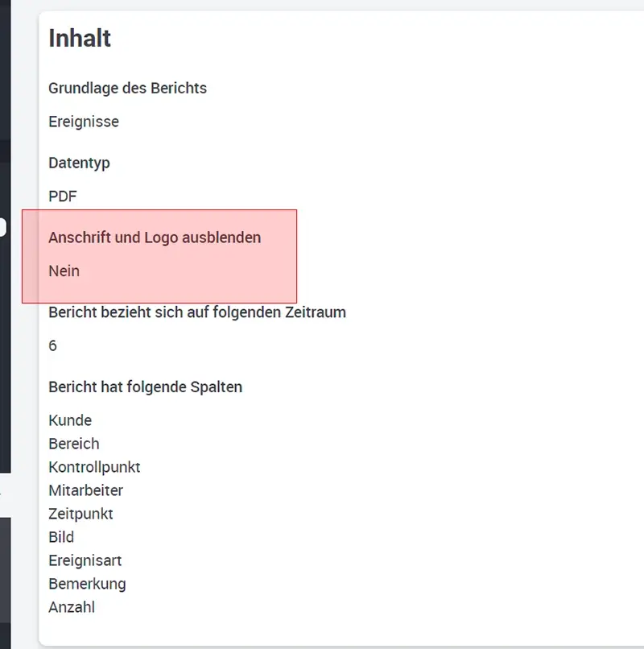Click the Bild column entry
The width and height of the screenshot is (644, 649).
(x=61, y=537)
